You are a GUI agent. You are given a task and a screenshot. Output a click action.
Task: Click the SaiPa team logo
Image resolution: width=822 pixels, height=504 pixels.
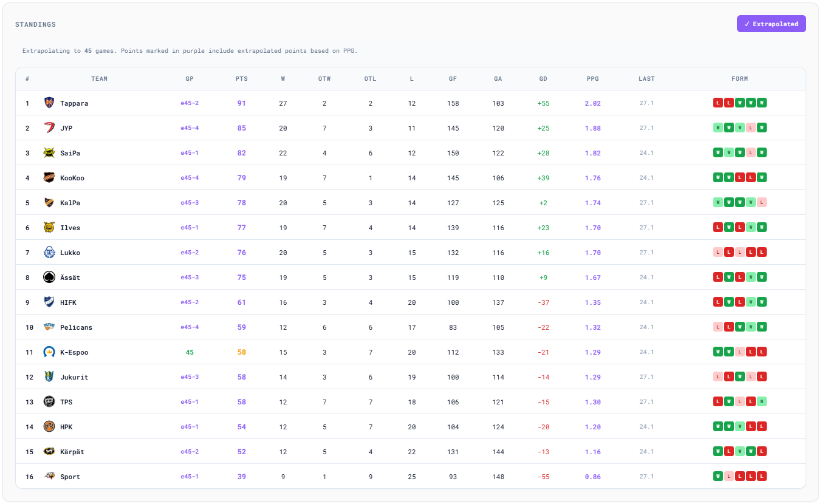pyautogui.click(x=49, y=153)
